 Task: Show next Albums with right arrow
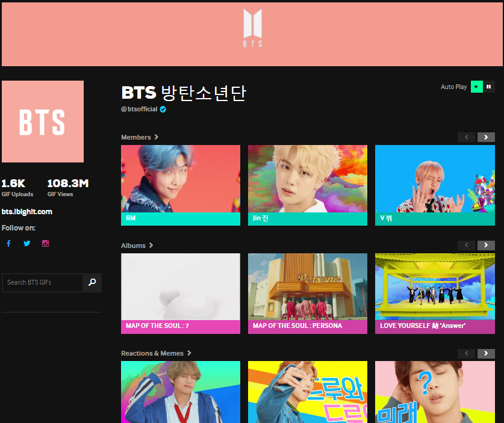tap(486, 245)
